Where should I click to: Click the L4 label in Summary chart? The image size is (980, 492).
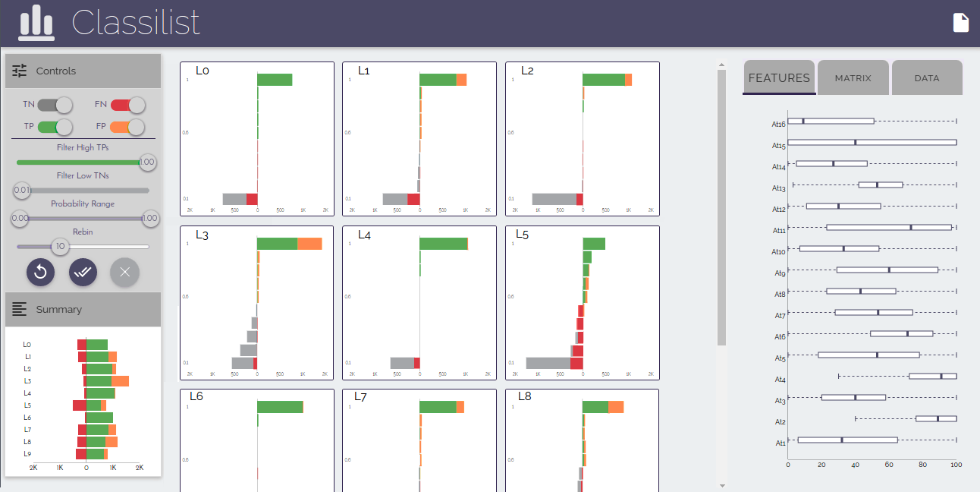[x=27, y=393]
